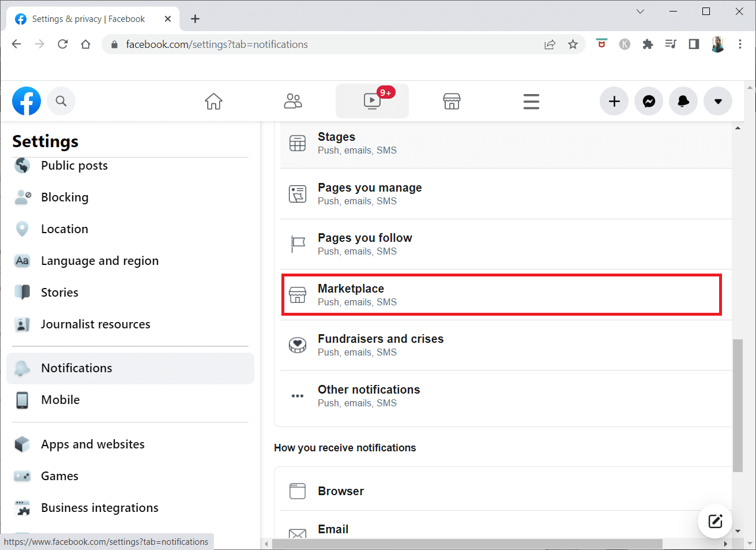The image size is (756, 550).
Task: Expand Other notifications row
Action: point(506,396)
